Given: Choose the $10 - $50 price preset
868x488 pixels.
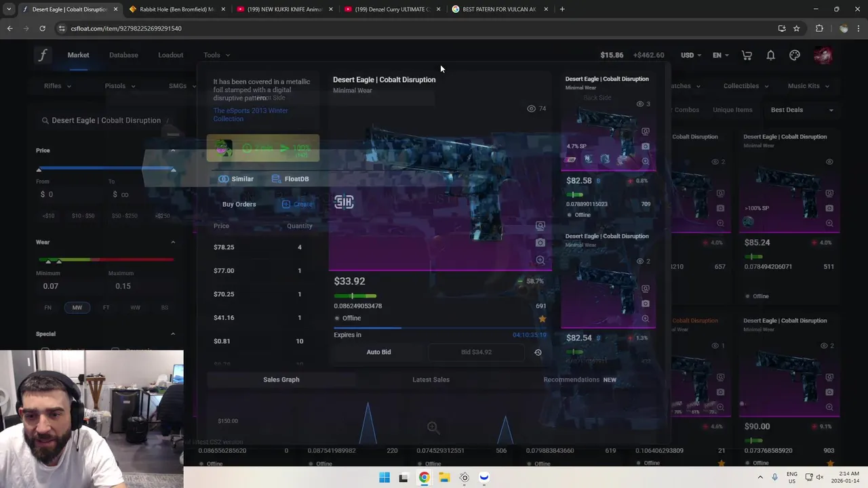Looking at the screenshot, I should coord(83,216).
